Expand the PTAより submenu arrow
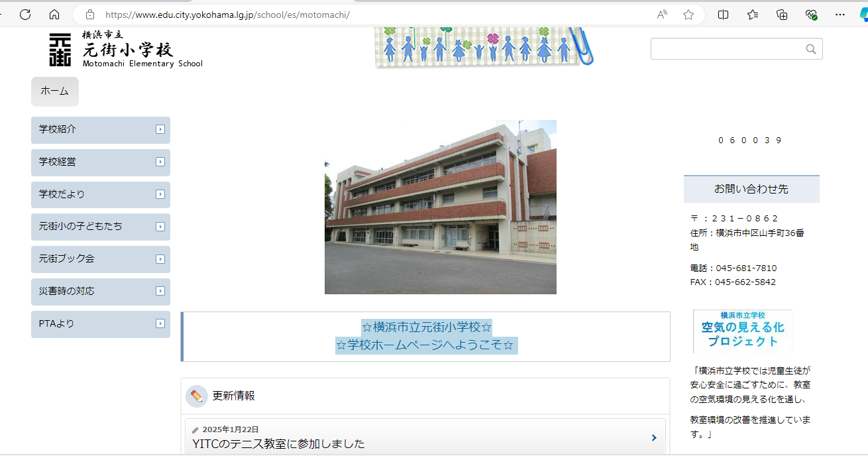 (x=160, y=323)
